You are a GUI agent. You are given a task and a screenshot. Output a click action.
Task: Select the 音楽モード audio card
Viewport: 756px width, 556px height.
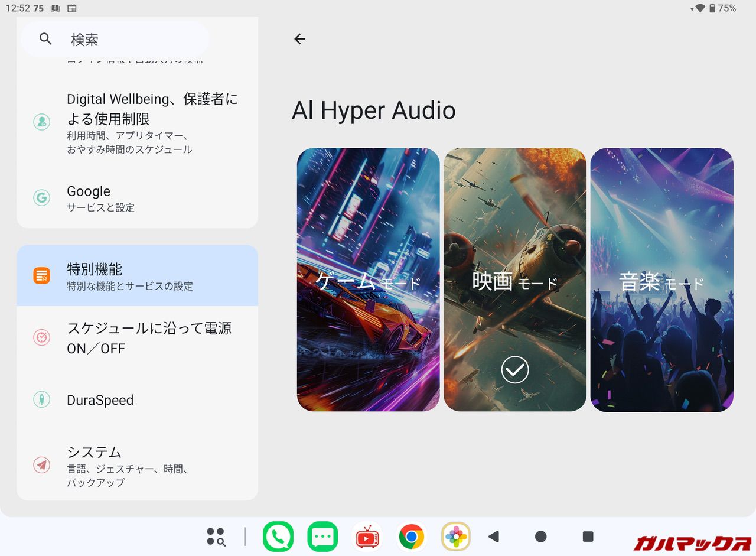(661, 279)
